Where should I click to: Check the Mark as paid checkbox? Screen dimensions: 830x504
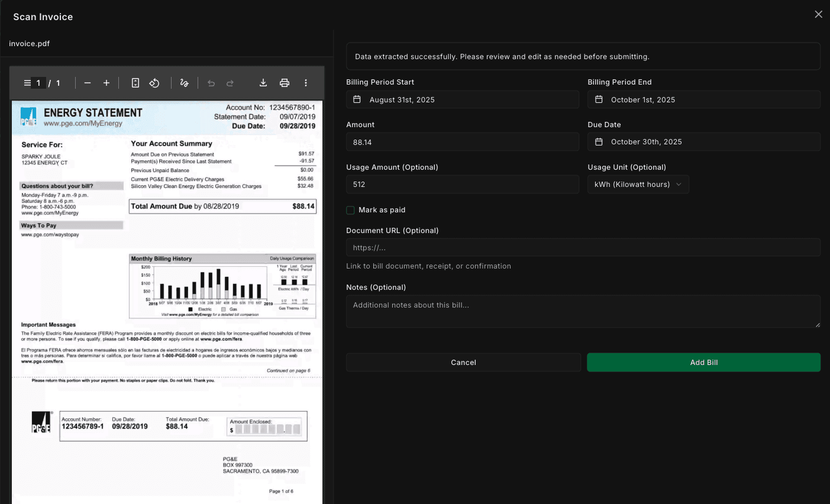pyautogui.click(x=351, y=210)
